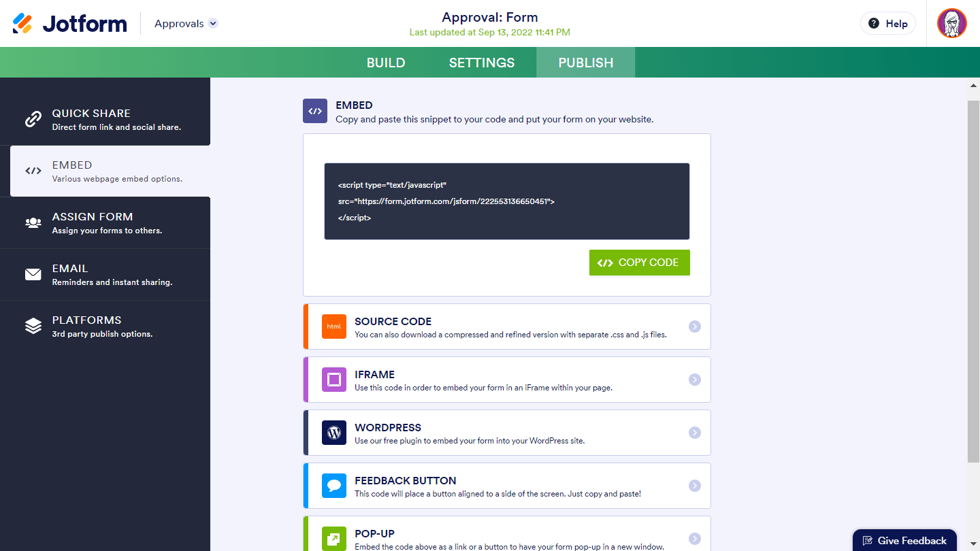Expand the Source Code option arrow

coord(695,327)
